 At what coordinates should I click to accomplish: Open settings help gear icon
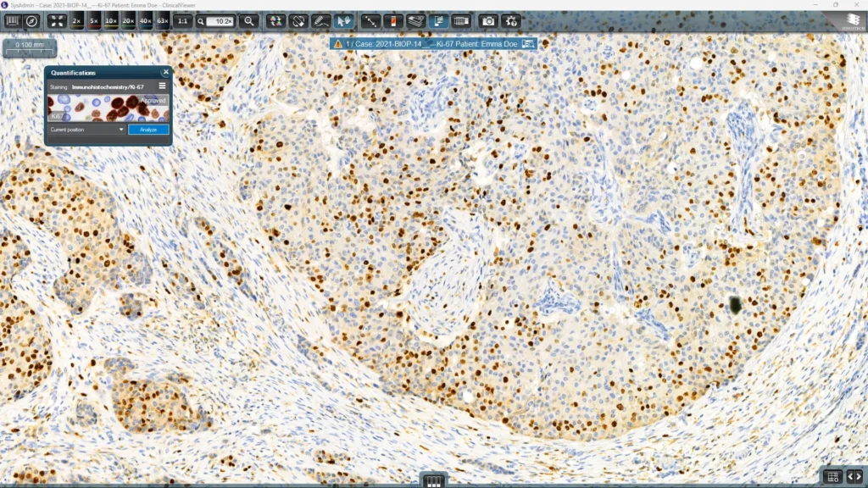click(x=511, y=21)
